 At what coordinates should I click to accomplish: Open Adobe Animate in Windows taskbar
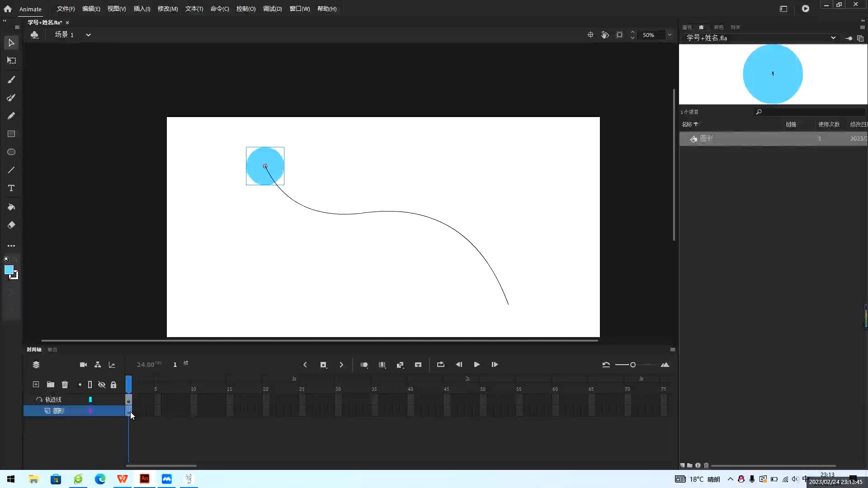pyautogui.click(x=145, y=479)
